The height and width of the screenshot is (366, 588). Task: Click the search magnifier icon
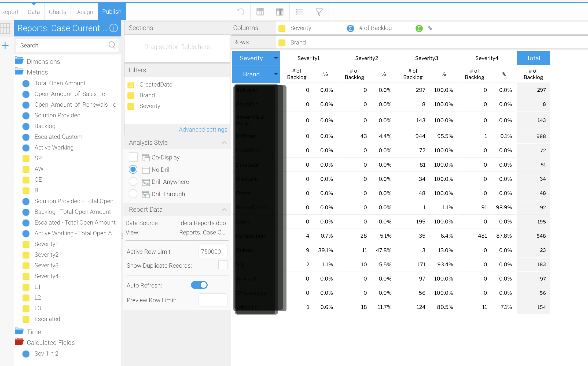click(112, 45)
